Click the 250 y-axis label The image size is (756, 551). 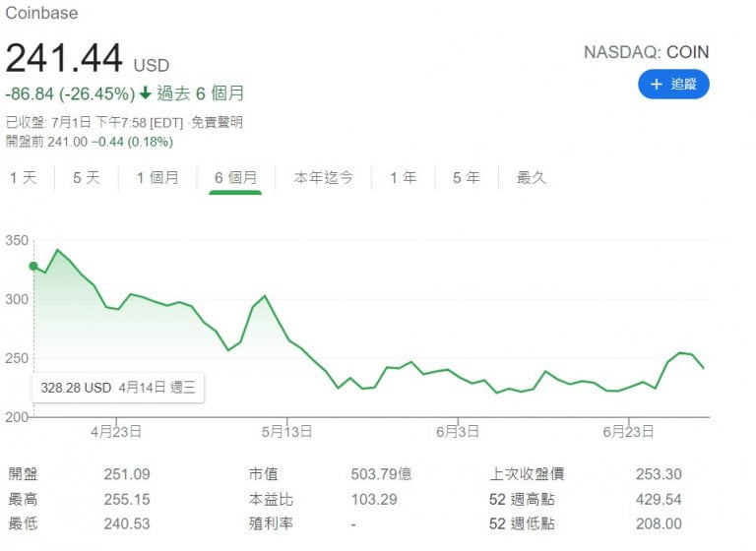coord(17,358)
